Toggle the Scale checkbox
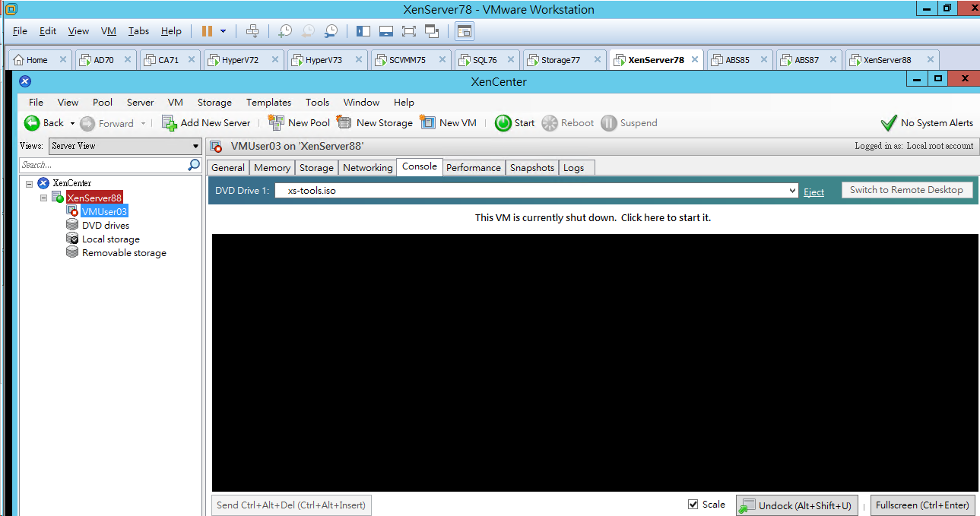 (693, 505)
